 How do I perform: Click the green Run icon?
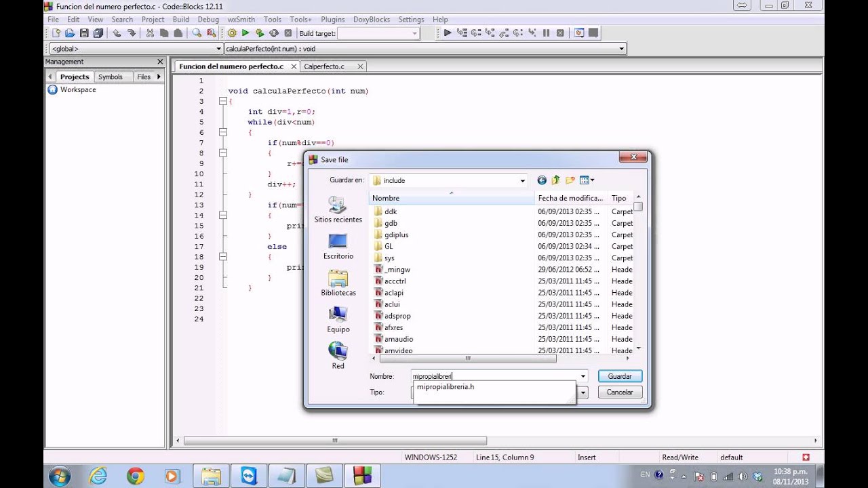click(x=245, y=33)
